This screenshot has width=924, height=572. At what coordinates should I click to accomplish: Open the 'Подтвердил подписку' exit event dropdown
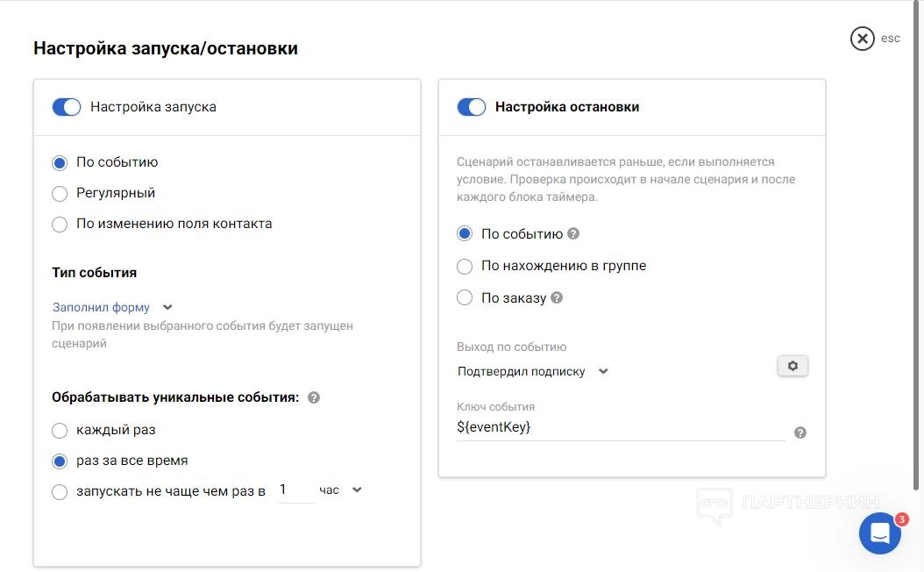[x=532, y=371]
